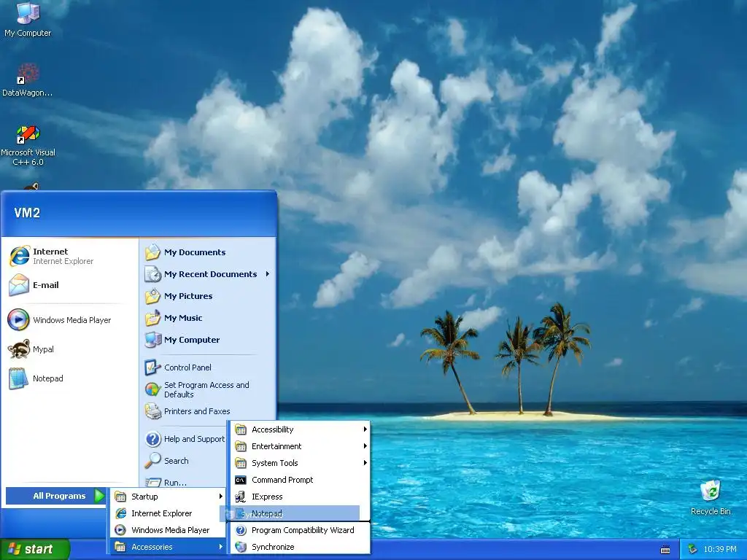This screenshot has width=747, height=560.
Task: Click the "Synchronize" label
Action: (273, 547)
